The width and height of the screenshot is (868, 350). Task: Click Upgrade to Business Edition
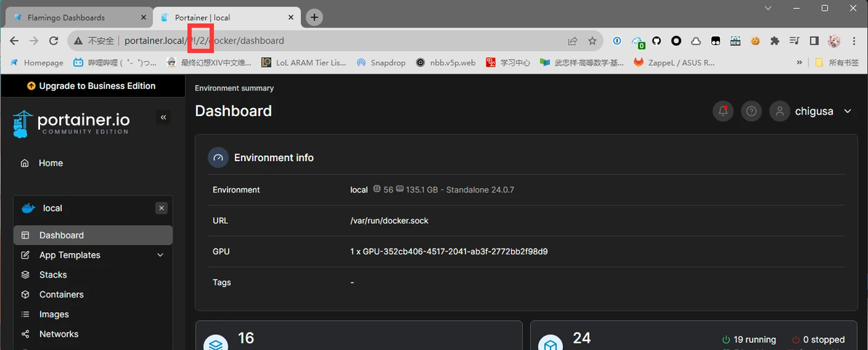tap(91, 86)
